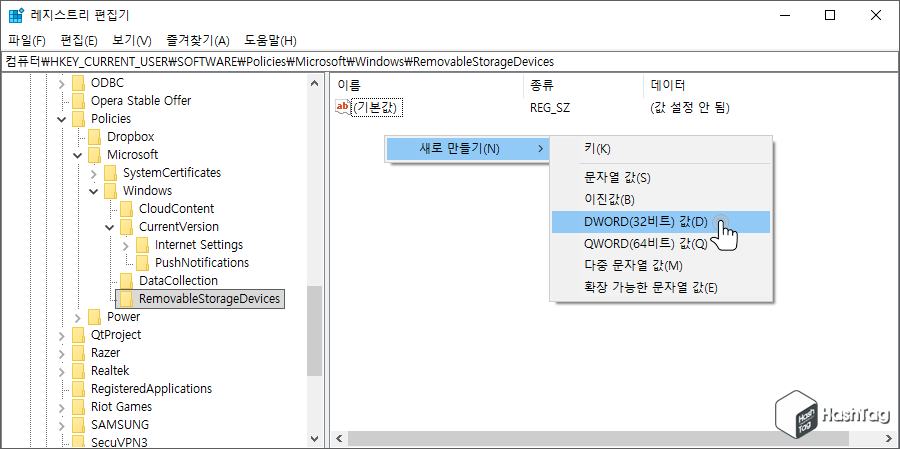Open the 편집(E) menu

(x=79, y=41)
